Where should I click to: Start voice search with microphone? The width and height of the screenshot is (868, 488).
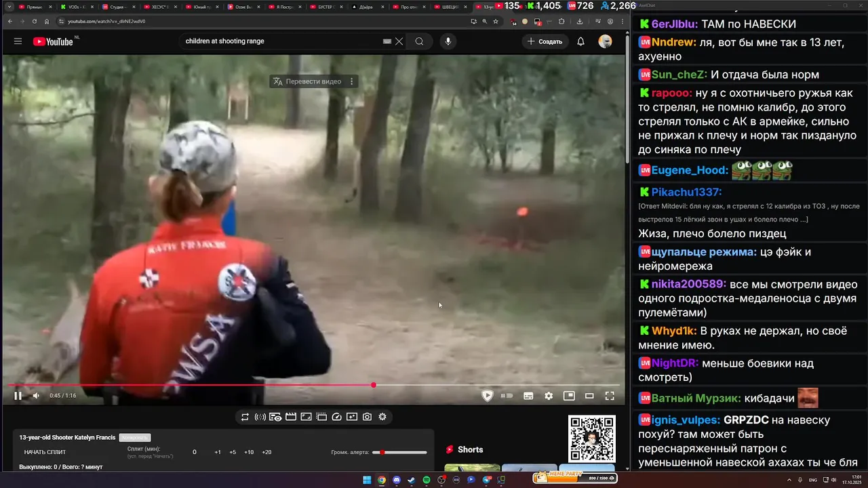(x=448, y=41)
